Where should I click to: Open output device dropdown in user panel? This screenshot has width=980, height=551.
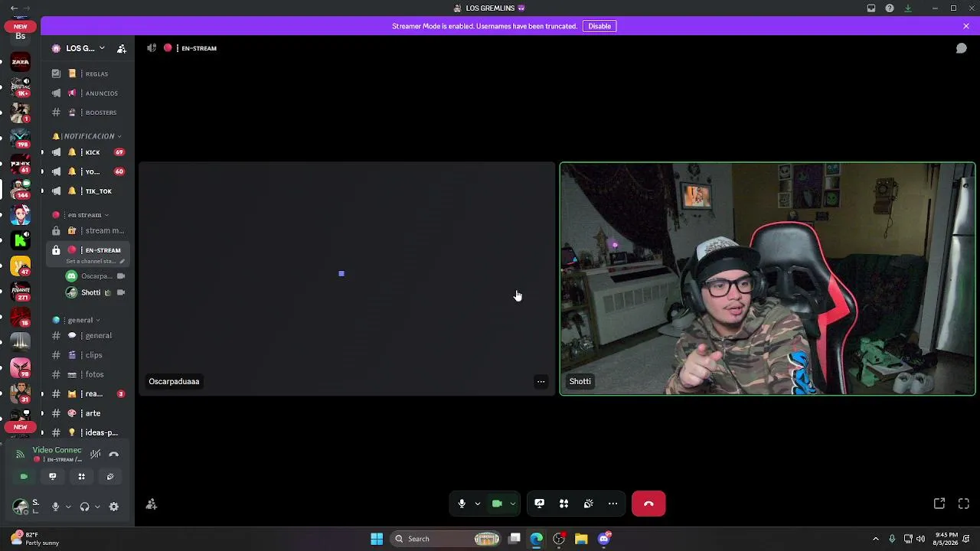pyautogui.click(x=97, y=507)
